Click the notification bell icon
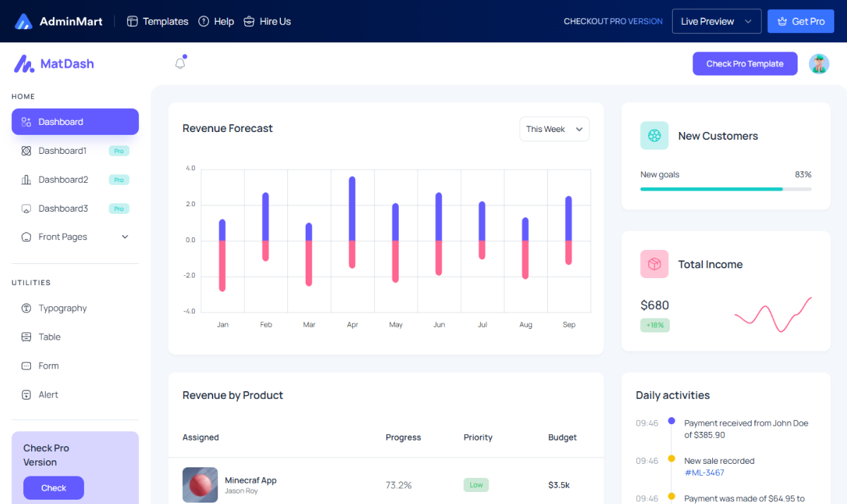Image resolution: width=847 pixels, height=504 pixels. (180, 64)
